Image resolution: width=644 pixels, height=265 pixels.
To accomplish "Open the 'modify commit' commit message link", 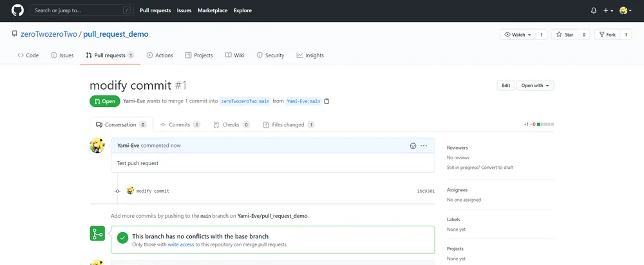I will tap(153, 191).
